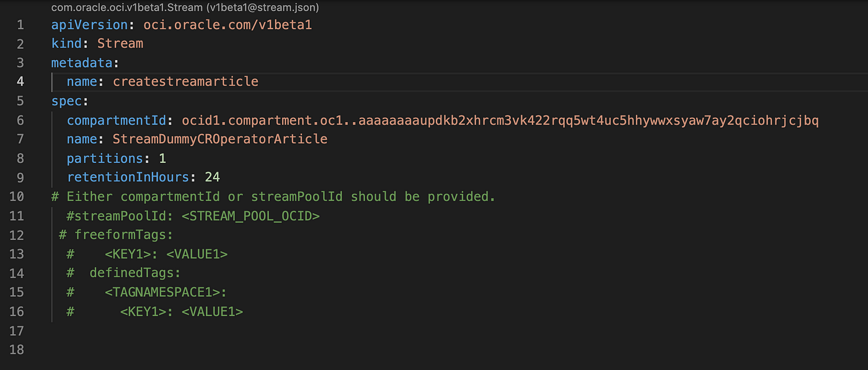The width and height of the screenshot is (868, 370).
Task: Click the createstreamarticle name value
Action: point(185,82)
